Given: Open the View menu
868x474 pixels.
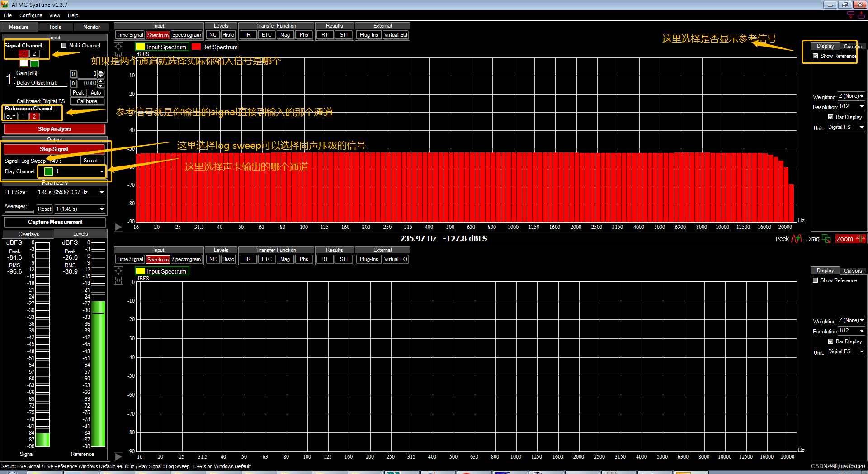Looking at the screenshot, I should (x=55, y=15).
